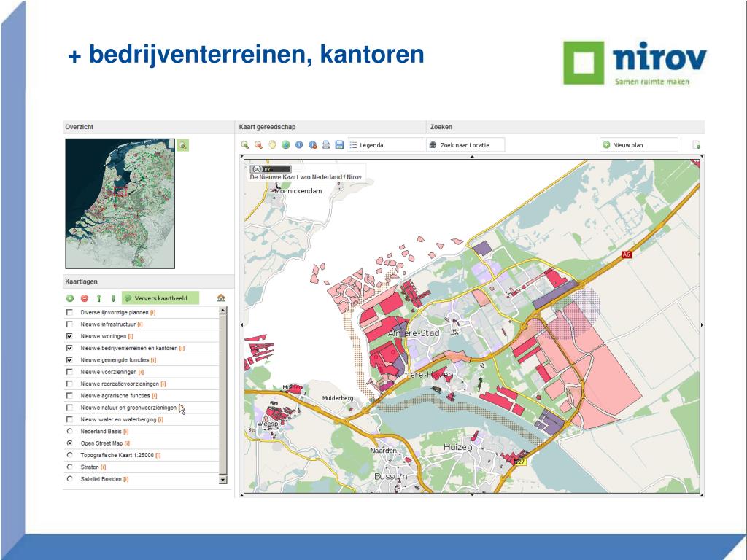Click red minus remove layer icon
The height and width of the screenshot is (560, 747).
coord(85,298)
